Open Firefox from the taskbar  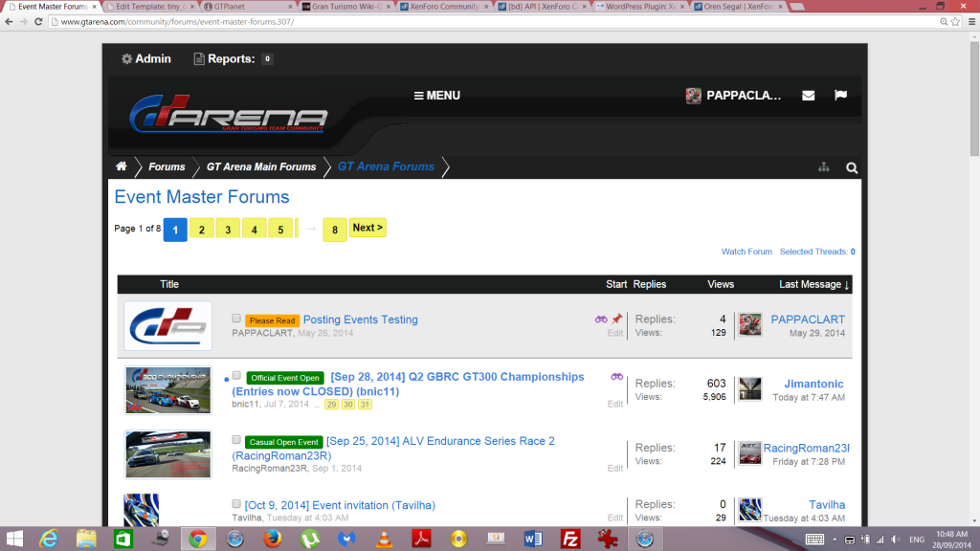pyautogui.click(x=272, y=539)
